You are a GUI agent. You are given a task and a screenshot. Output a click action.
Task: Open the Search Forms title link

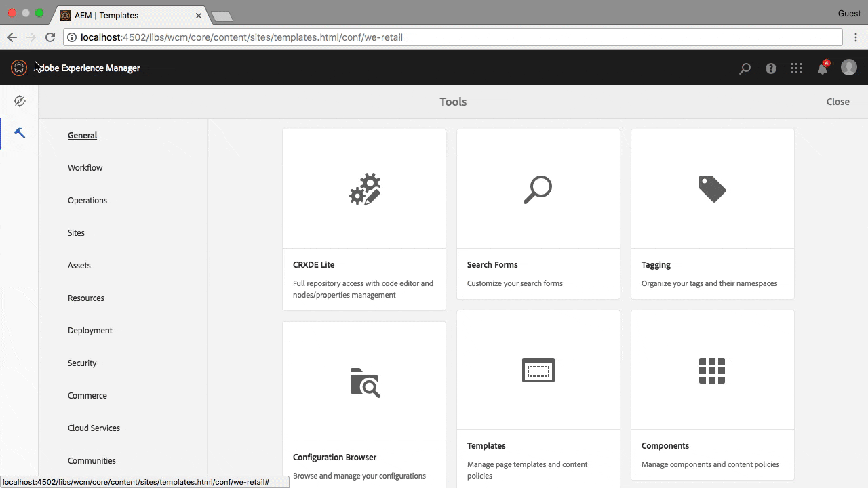[492, 265]
